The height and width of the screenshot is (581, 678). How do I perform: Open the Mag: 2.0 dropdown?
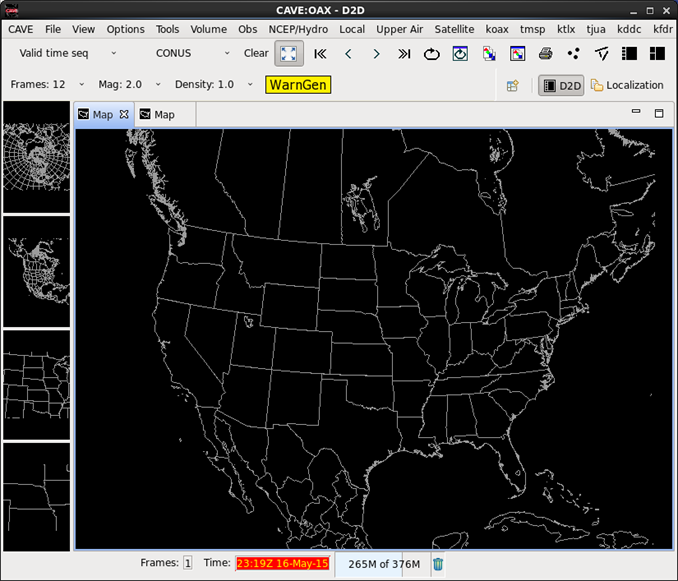[x=129, y=84]
